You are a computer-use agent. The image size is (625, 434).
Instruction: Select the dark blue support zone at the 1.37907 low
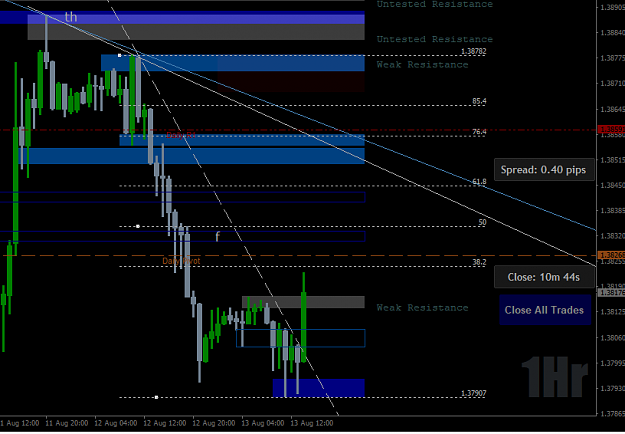click(318, 388)
